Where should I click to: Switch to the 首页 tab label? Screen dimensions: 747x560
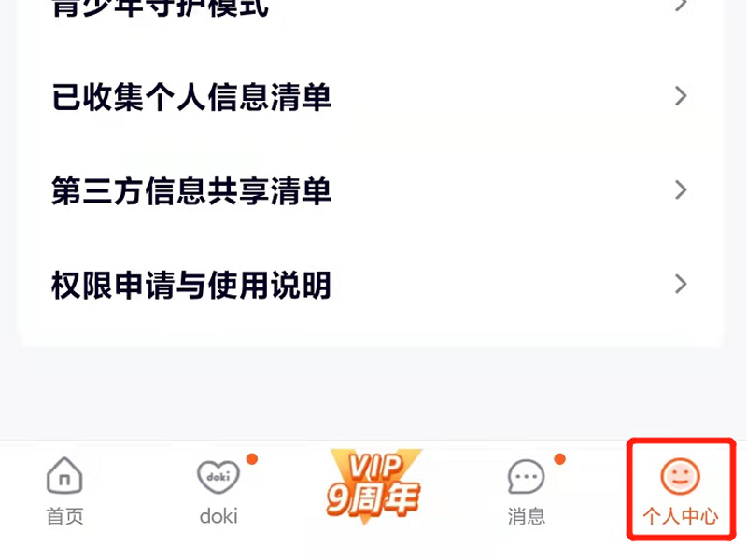(x=64, y=516)
